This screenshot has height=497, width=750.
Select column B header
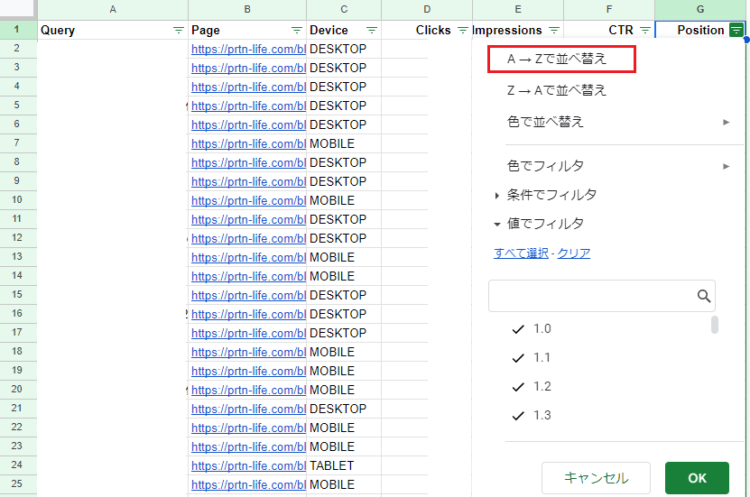click(247, 9)
